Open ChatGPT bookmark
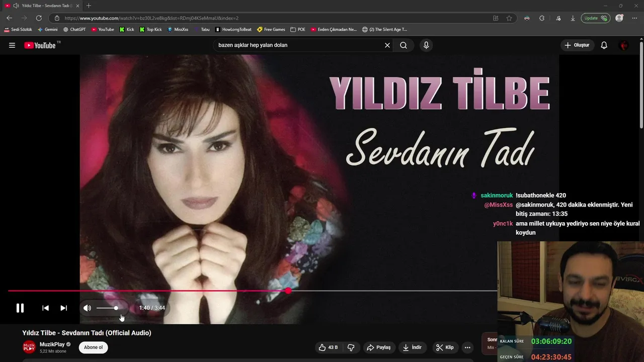The height and width of the screenshot is (362, 644). 74,30
